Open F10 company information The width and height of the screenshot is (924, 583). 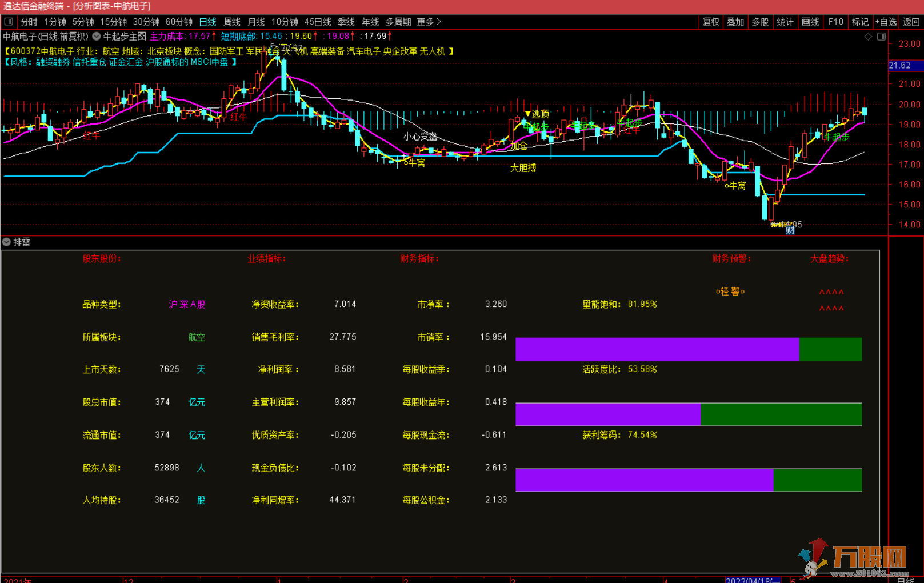tap(835, 22)
